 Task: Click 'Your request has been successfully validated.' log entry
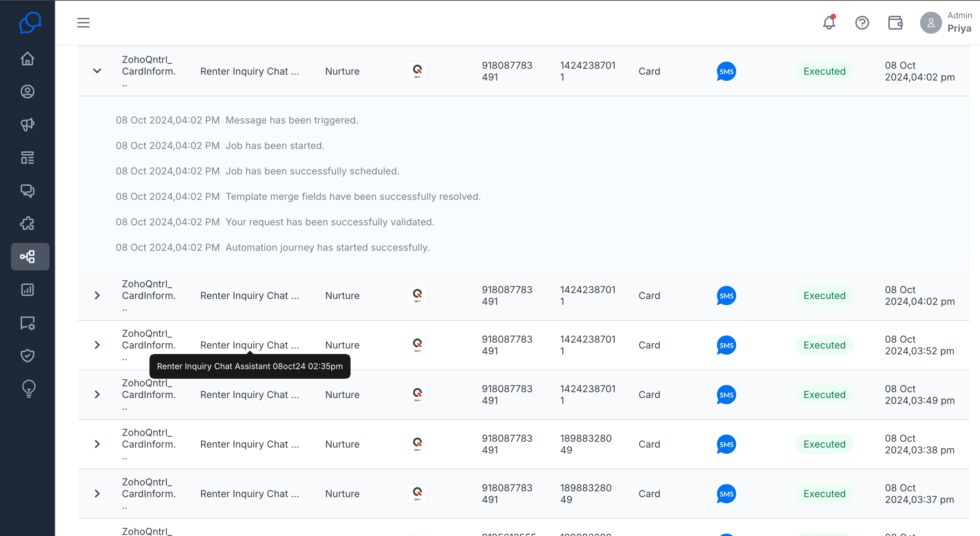coord(330,222)
